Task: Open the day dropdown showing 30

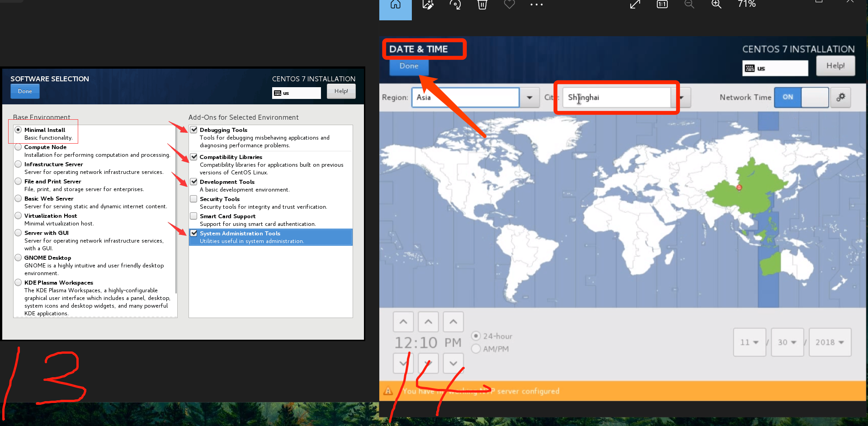Action: click(x=787, y=342)
